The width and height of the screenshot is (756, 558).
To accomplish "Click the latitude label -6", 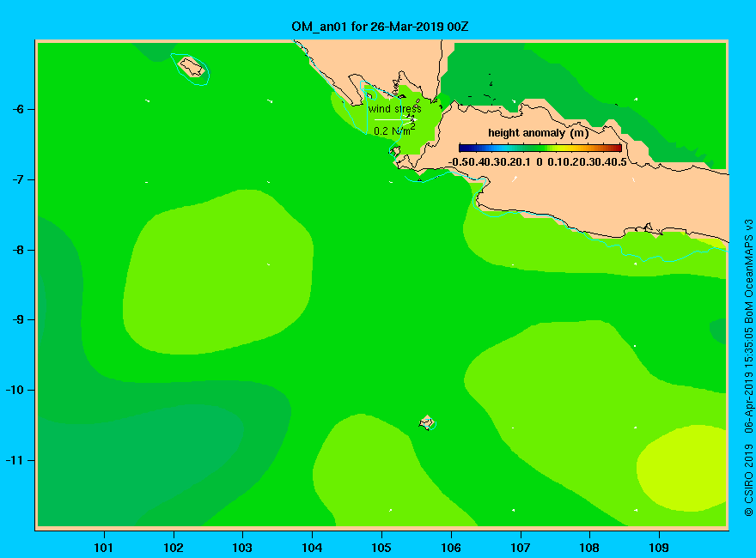I will 17,109.
